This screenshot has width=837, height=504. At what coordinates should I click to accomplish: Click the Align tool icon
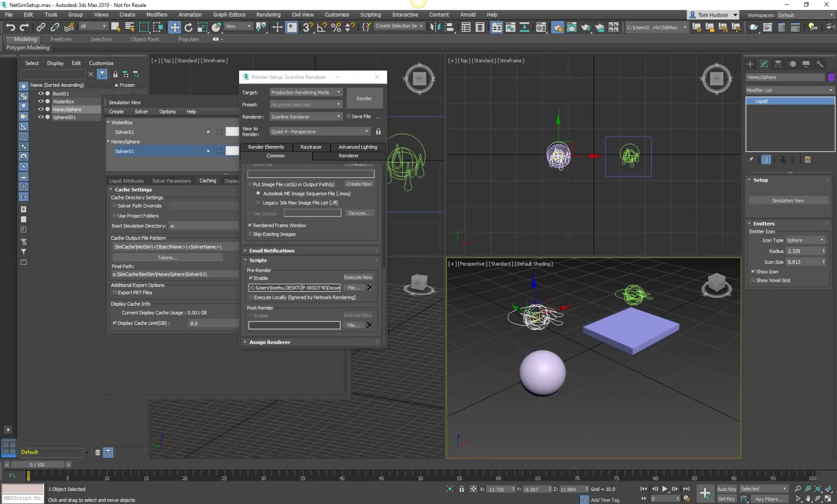coord(449,27)
